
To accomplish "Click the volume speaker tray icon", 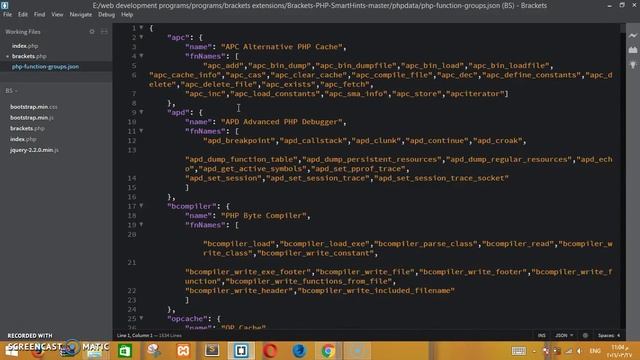I will [x=579, y=351].
